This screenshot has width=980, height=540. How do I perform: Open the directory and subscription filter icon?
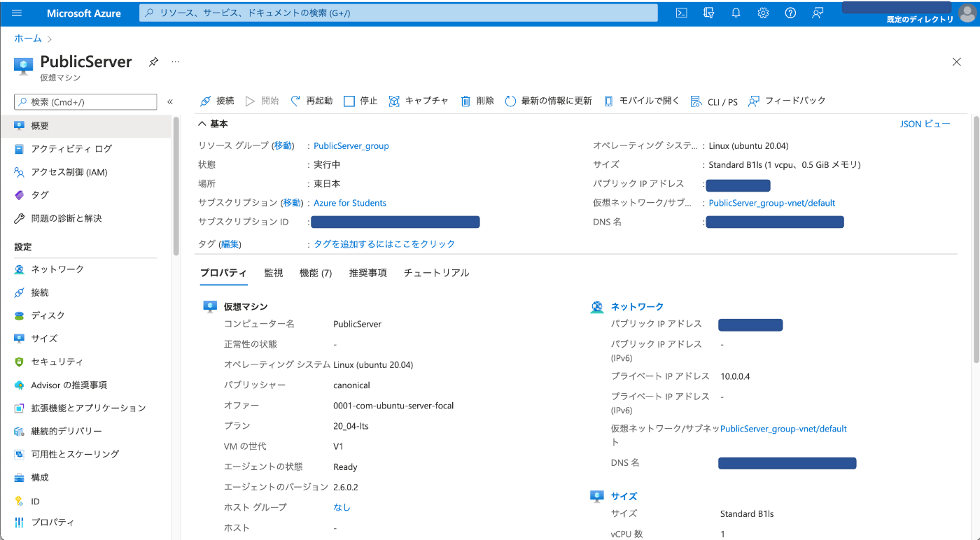(708, 13)
